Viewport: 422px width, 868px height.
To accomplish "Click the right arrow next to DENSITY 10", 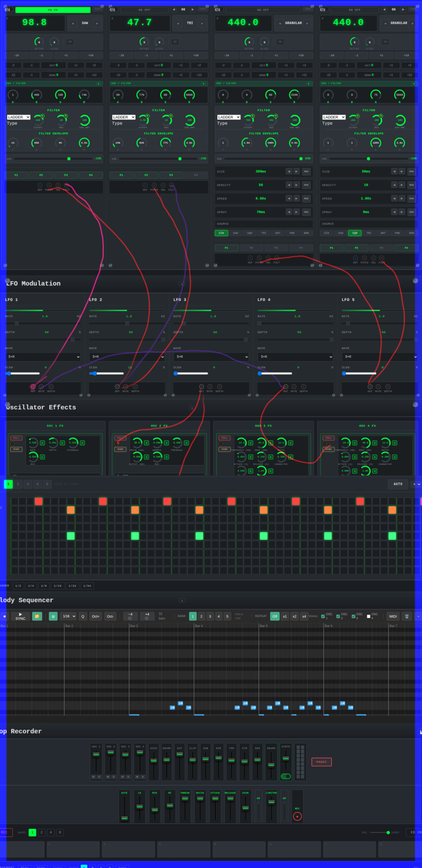I will point(402,185).
